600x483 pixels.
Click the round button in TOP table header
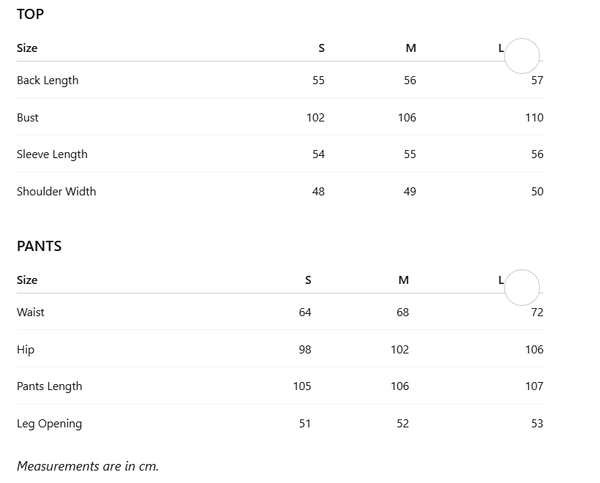pyautogui.click(x=522, y=56)
